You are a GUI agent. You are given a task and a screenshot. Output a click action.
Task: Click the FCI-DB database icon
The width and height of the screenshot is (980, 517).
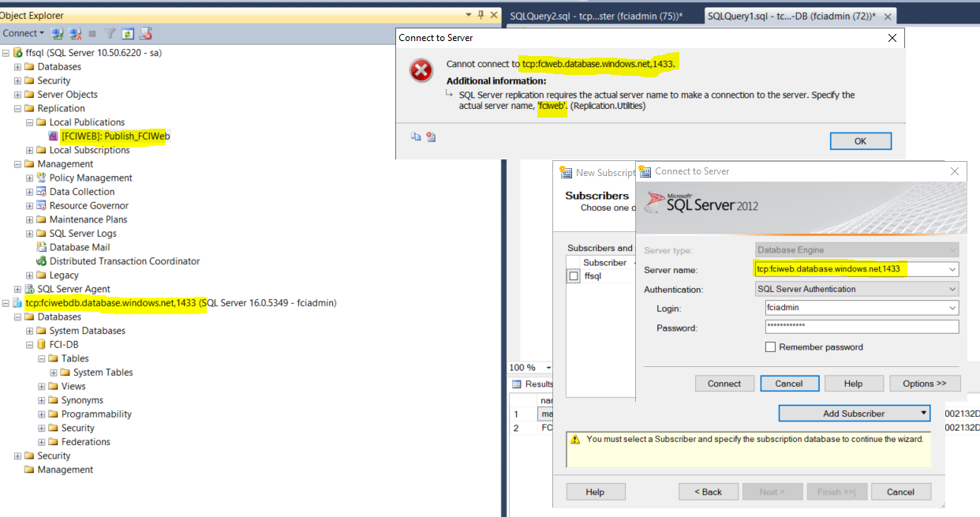(42, 345)
